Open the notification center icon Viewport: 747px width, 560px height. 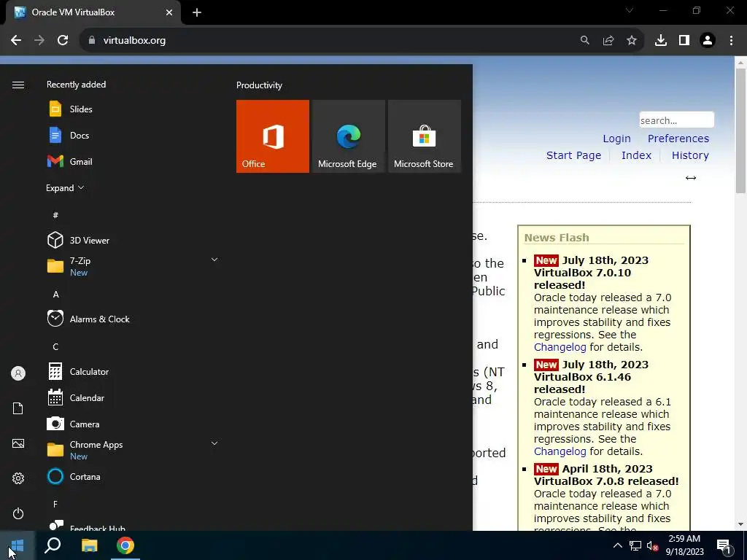pyautogui.click(x=724, y=546)
